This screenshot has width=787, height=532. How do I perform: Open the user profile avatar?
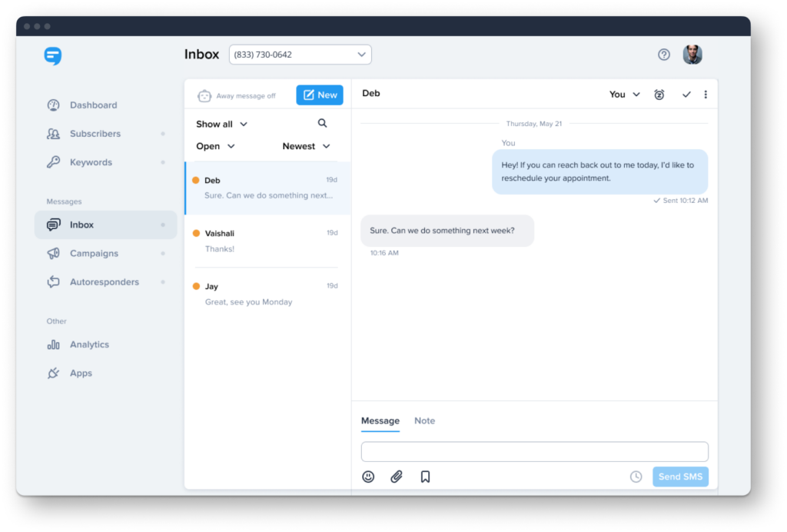(692, 55)
